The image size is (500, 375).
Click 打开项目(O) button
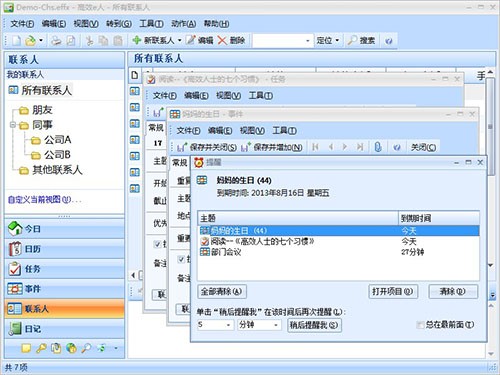[393, 292]
